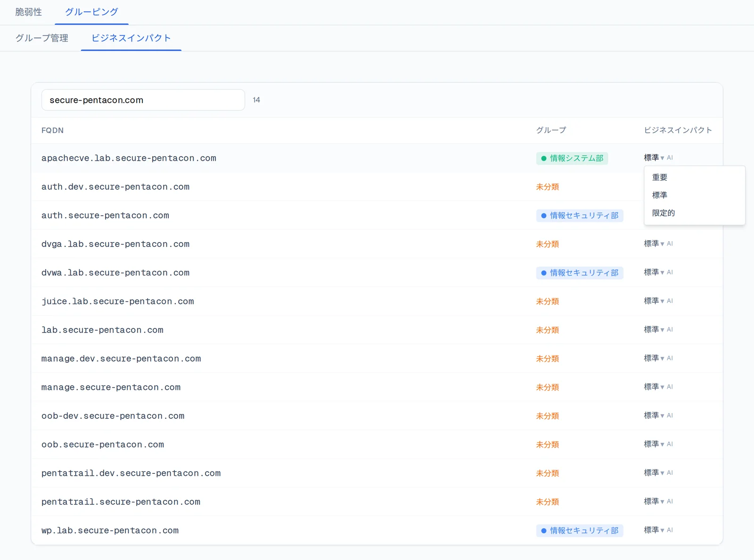Image resolution: width=754 pixels, height=560 pixels.
Task: Open impact dropdown for wp.lab.secure-pentacon.com
Action: tap(654, 530)
